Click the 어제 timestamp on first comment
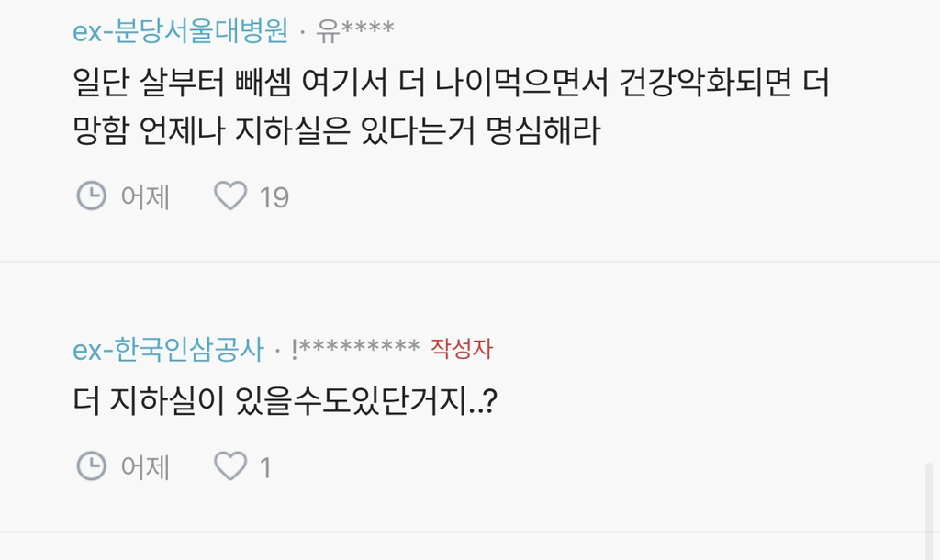Image resolution: width=940 pixels, height=560 pixels. (x=145, y=196)
